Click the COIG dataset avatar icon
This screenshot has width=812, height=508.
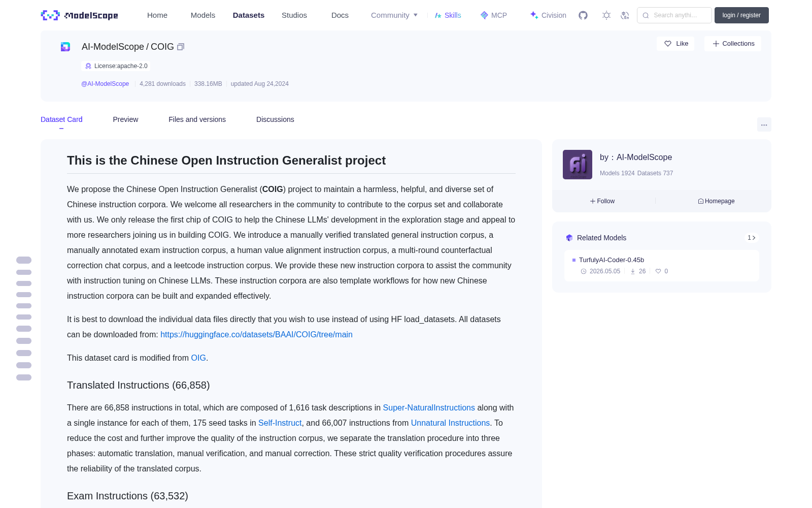tap(65, 47)
